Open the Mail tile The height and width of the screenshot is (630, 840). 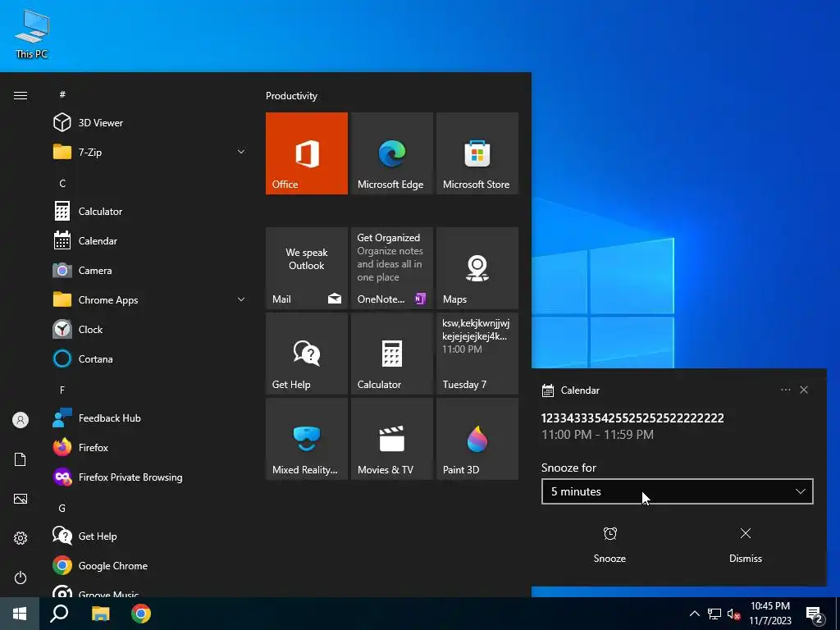pyautogui.click(x=307, y=268)
